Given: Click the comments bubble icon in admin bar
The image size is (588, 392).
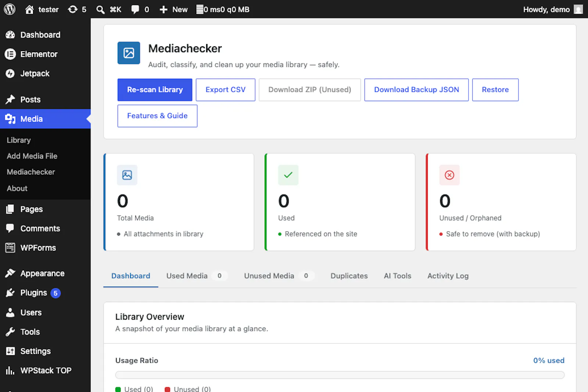Looking at the screenshot, I should click(x=135, y=9).
